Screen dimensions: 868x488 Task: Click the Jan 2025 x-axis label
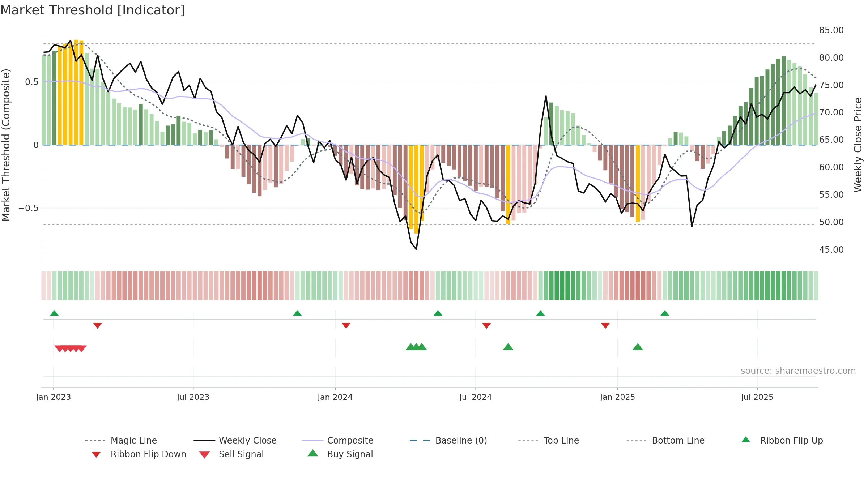pos(617,397)
